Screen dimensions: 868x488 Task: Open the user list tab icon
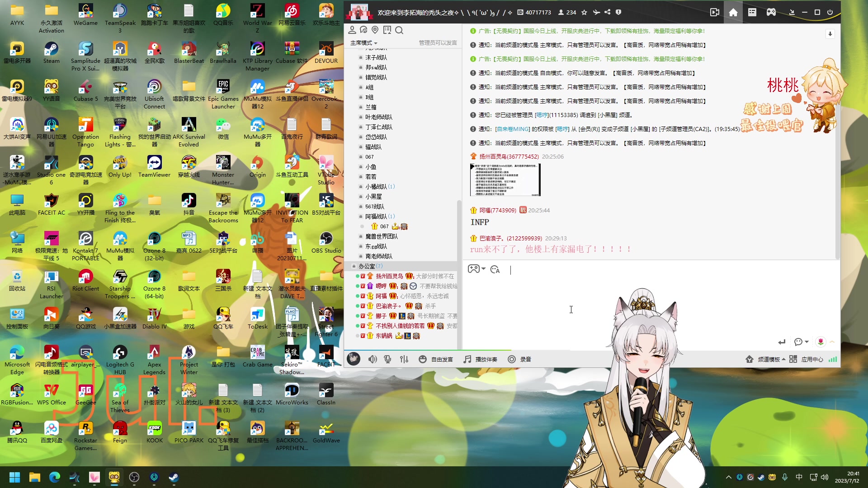pos(352,30)
